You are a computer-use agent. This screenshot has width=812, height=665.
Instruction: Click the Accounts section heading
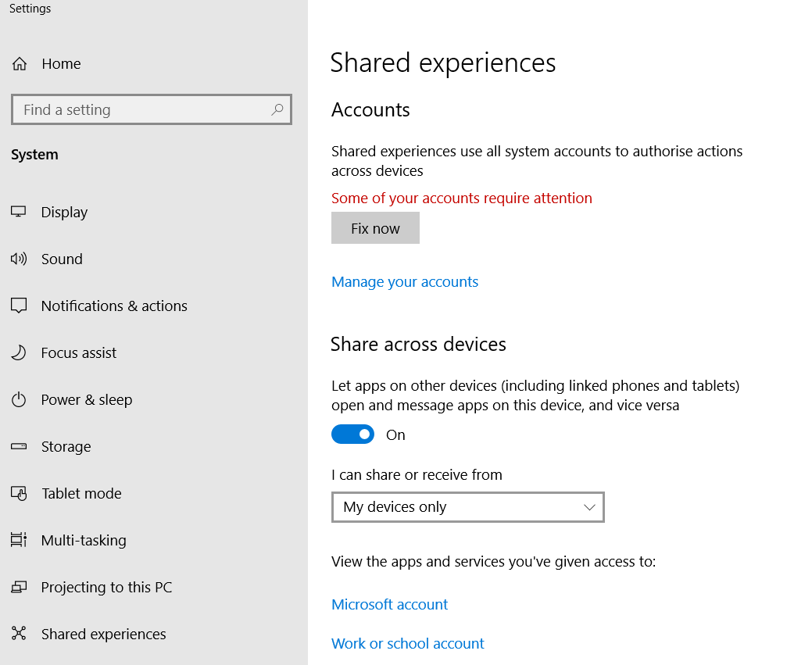click(x=370, y=110)
